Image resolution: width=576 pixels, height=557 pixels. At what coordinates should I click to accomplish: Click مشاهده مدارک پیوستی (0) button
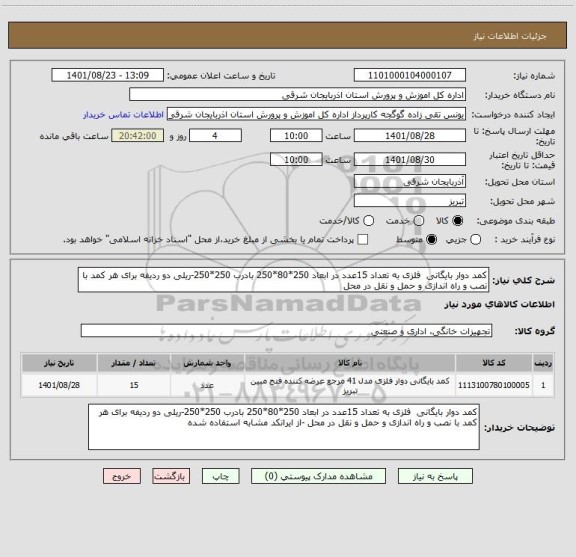click(x=318, y=477)
